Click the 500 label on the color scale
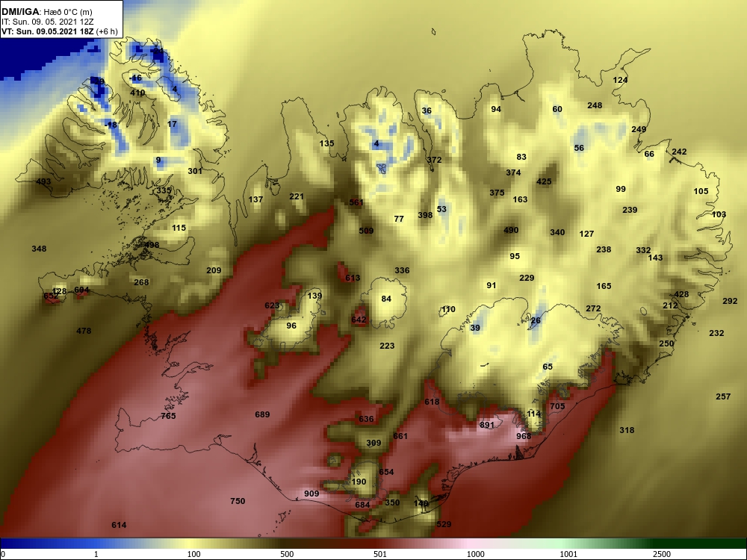747x560 pixels. tap(287, 554)
